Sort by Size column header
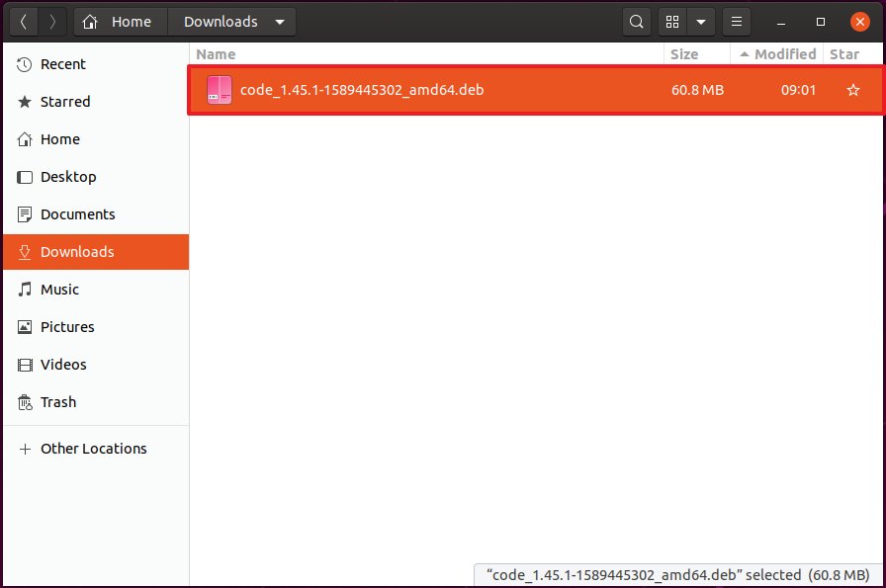Viewport: 886px width, 588px height. 697,54
